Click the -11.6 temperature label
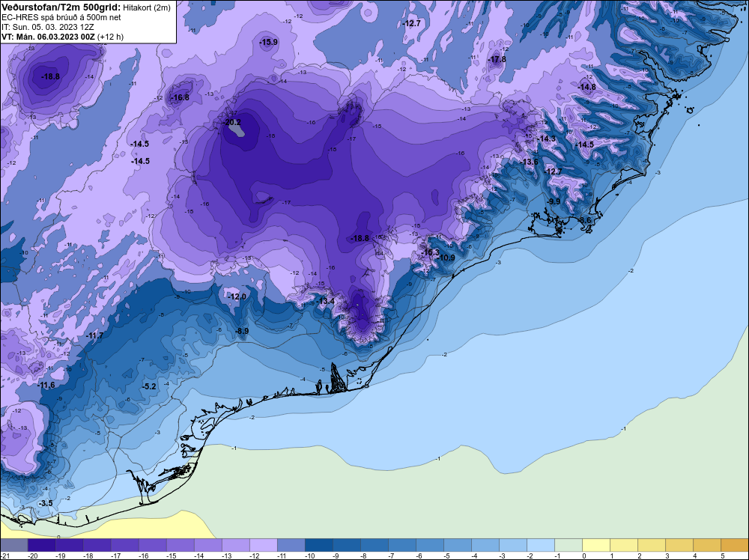 coord(46,386)
